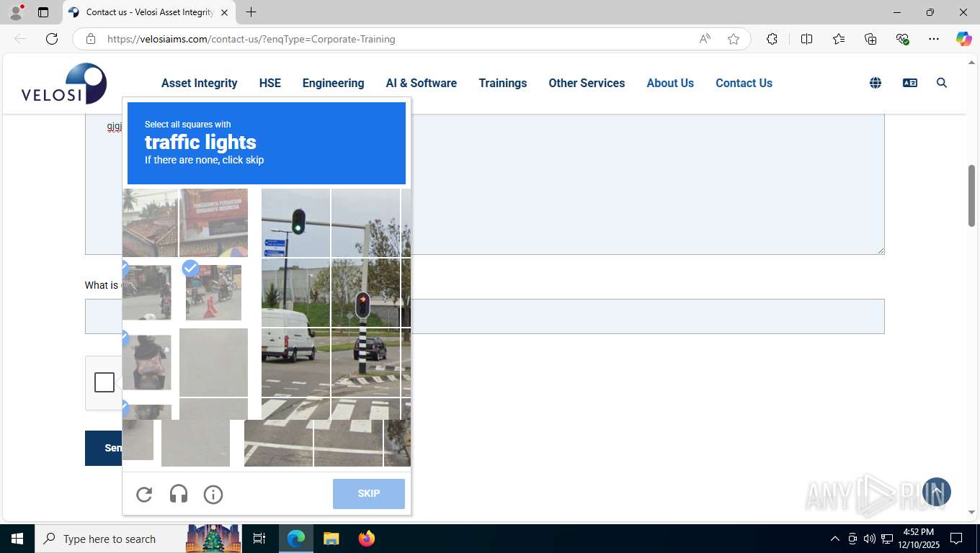The width and height of the screenshot is (980, 553).
Task: Select tile with green traffic light
Action: tap(296, 222)
